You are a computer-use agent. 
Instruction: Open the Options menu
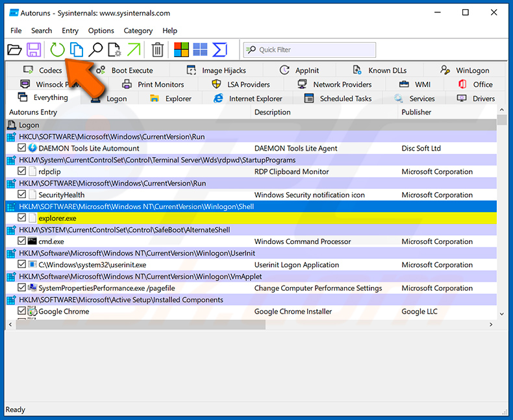click(x=101, y=31)
